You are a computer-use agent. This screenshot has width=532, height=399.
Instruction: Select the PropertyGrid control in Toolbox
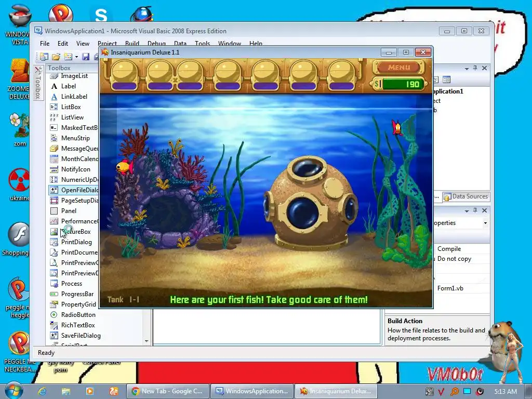click(x=74, y=304)
